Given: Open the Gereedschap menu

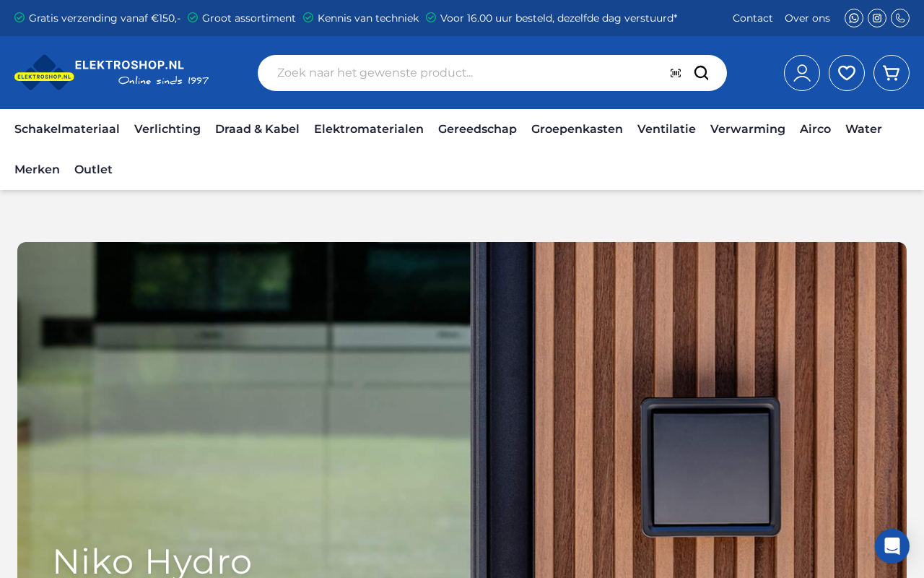Looking at the screenshot, I should [x=477, y=129].
